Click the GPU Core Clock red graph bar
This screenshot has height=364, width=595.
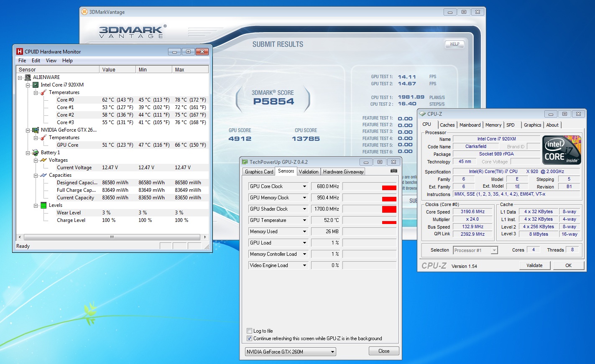[389, 188]
